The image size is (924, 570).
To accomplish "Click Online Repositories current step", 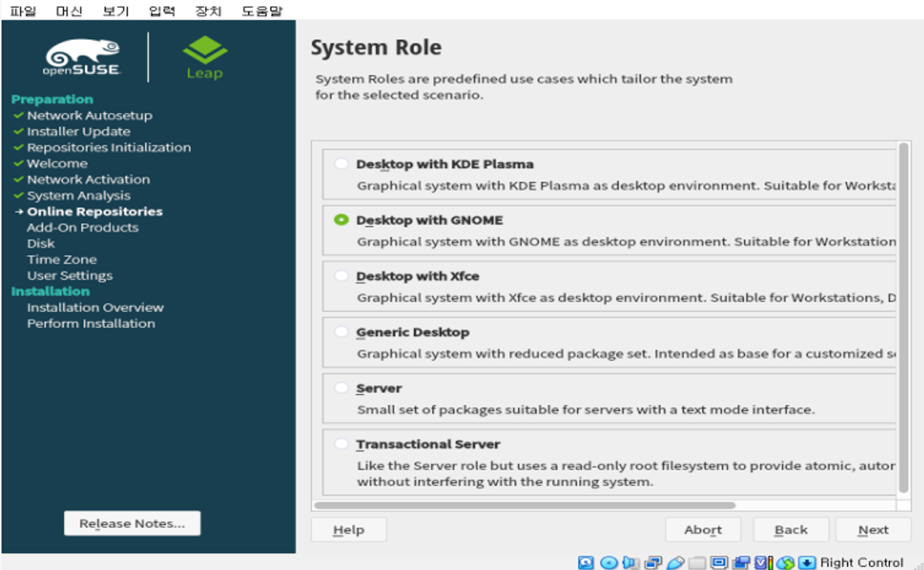I will [x=95, y=211].
